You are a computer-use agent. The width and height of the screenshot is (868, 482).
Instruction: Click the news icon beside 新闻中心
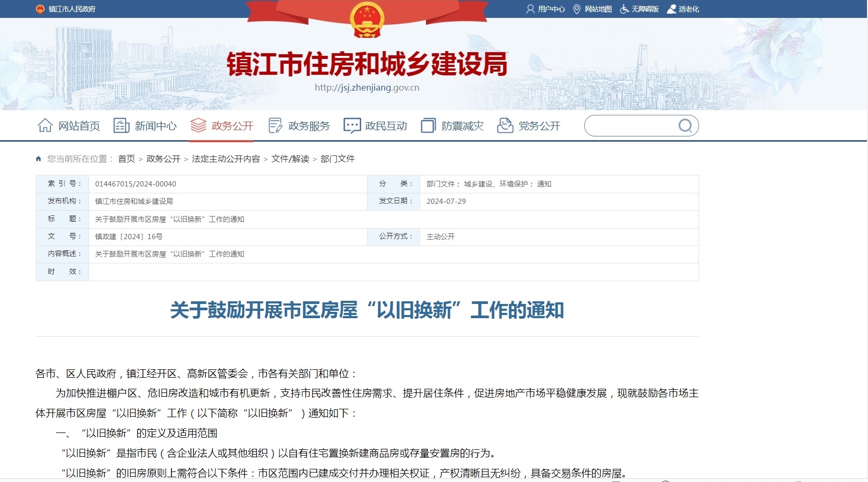click(122, 125)
